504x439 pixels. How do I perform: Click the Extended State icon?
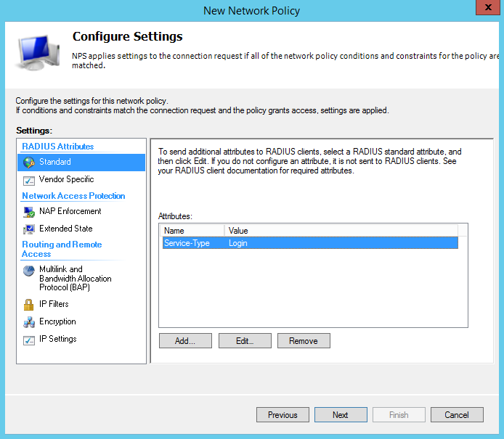point(29,229)
